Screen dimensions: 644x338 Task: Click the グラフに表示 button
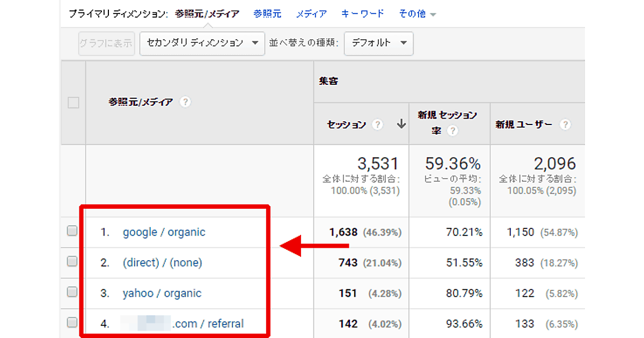tap(106, 43)
